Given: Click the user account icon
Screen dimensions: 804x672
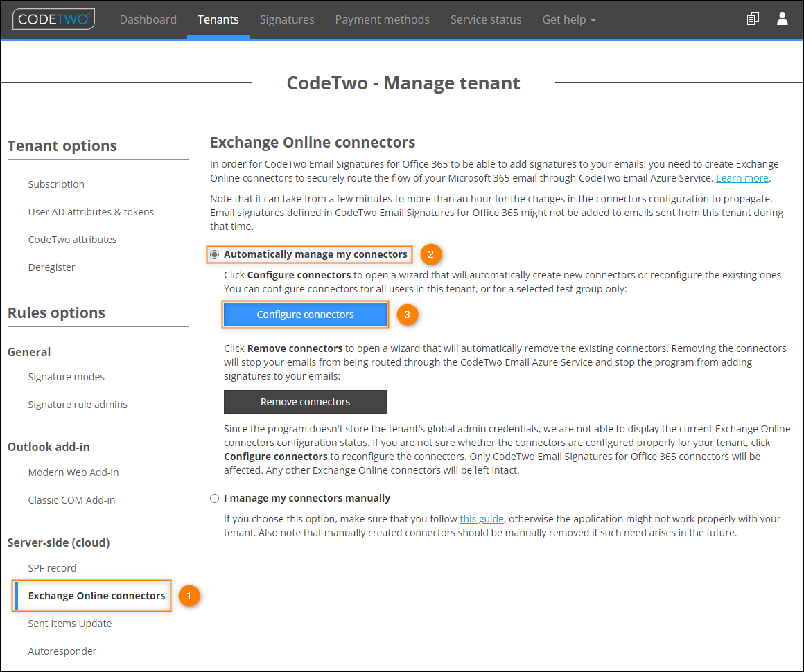Looking at the screenshot, I should (782, 19).
